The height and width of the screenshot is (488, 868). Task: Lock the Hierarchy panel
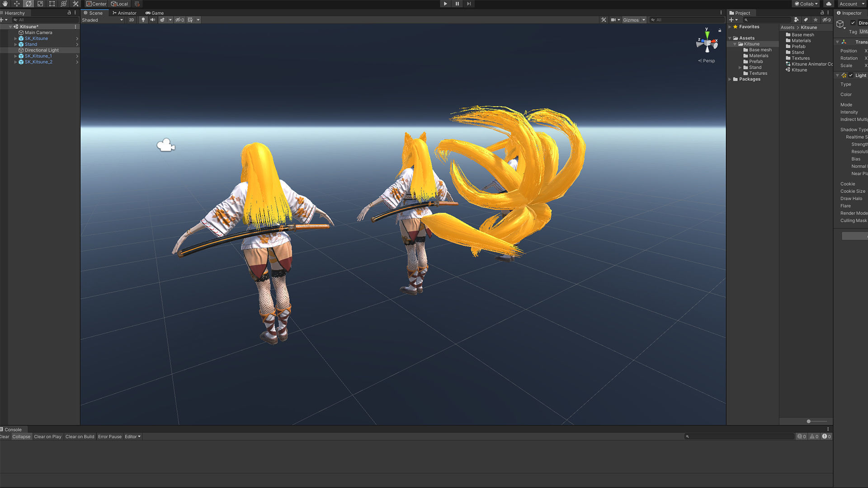pos(69,13)
